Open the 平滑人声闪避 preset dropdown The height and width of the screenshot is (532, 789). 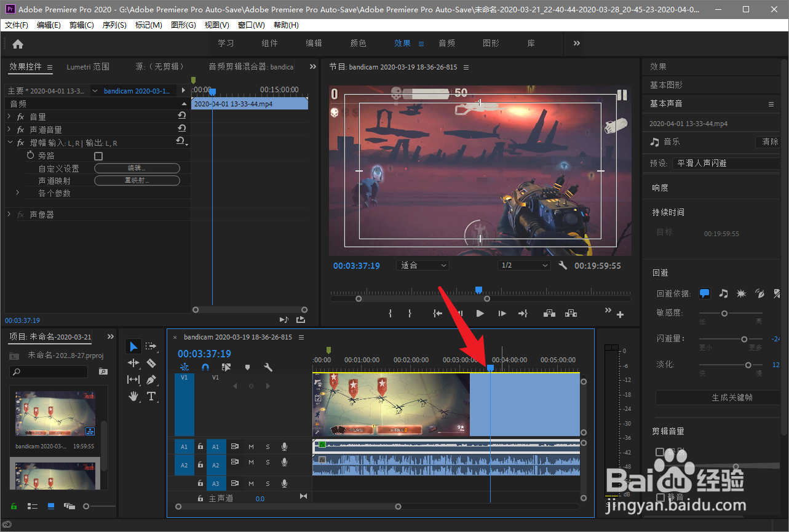pos(726,164)
